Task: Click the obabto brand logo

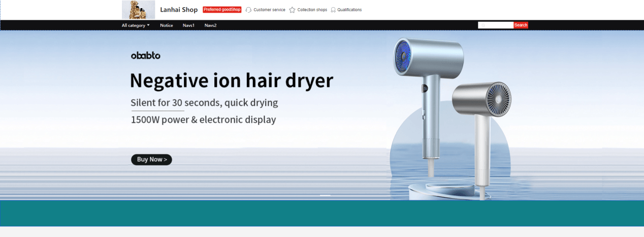Action: coord(146,55)
